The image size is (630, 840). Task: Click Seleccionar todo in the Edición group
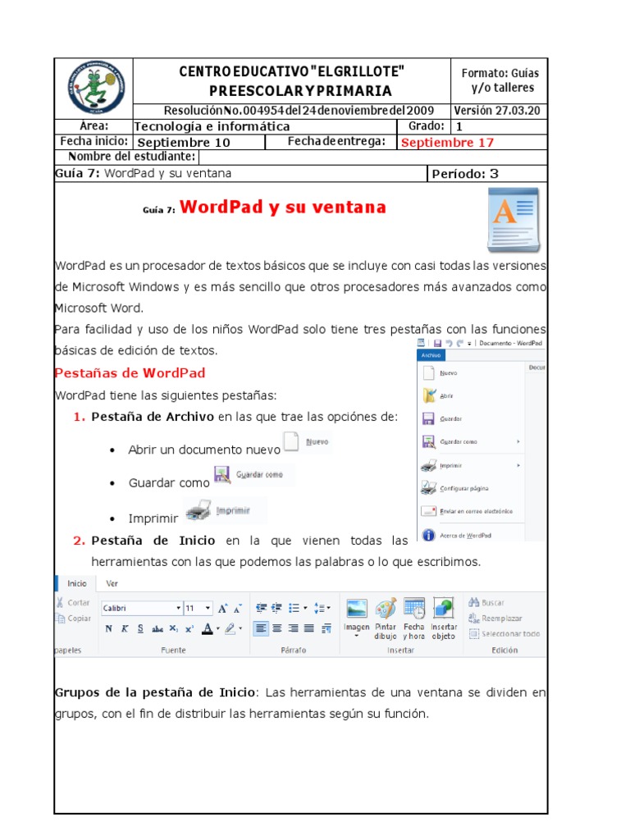pos(504,634)
